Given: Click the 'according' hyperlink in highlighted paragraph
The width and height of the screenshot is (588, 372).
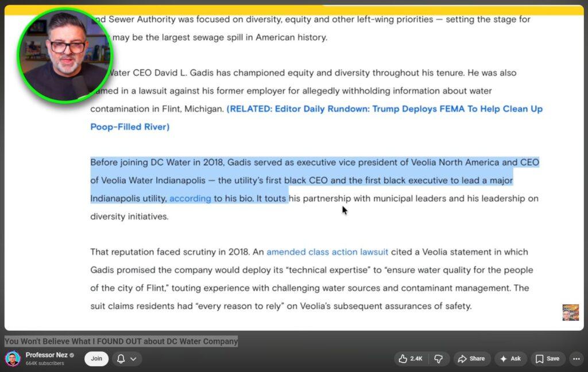Looking at the screenshot, I should [190, 199].
